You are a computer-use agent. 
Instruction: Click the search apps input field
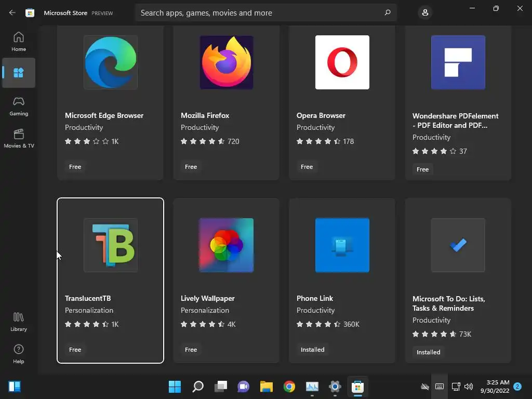point(265,12)
